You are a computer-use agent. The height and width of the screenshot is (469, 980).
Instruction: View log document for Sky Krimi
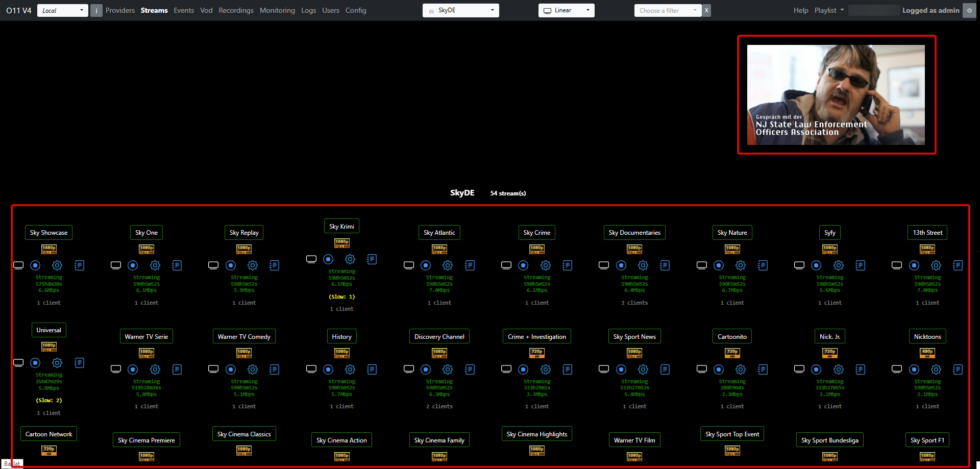tap(372, 259)
